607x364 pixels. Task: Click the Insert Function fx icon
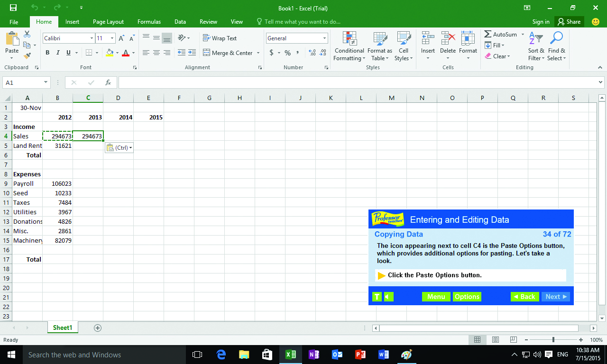108,82
